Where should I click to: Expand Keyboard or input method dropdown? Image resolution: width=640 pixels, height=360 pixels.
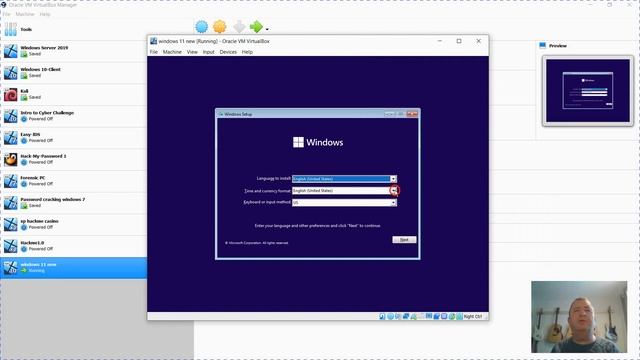[x=393, y=202]
